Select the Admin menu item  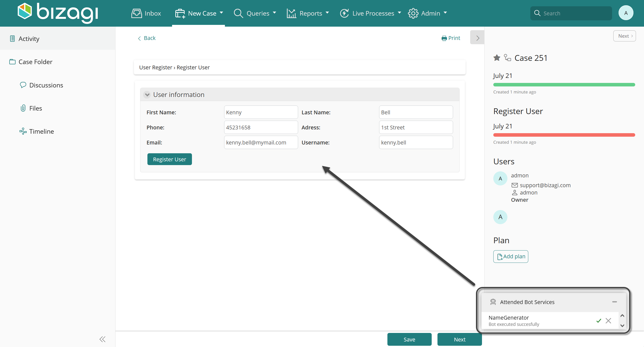tap(428, 13)
